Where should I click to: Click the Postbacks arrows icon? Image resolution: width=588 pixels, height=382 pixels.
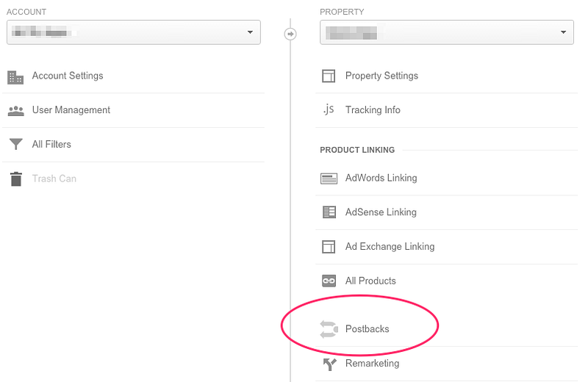click(x=329, y=329)
